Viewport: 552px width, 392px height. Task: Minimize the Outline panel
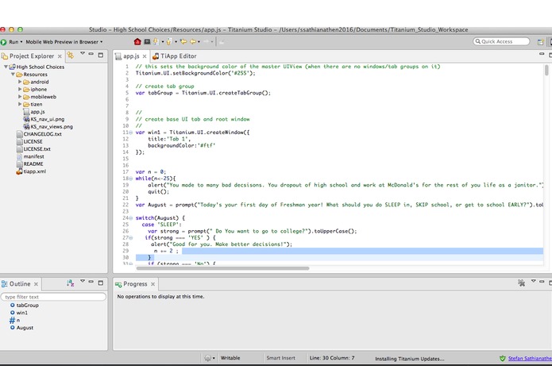[x=91, y=282]
